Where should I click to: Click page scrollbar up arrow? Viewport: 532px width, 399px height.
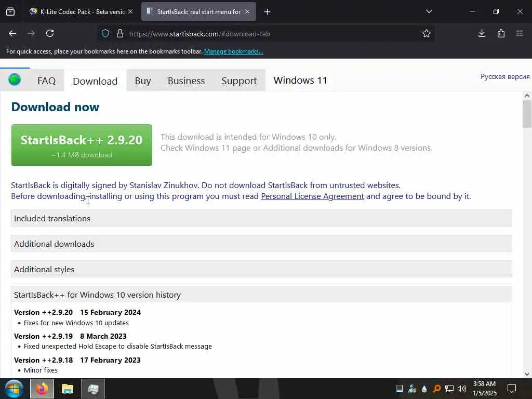[x=527, y=96]
